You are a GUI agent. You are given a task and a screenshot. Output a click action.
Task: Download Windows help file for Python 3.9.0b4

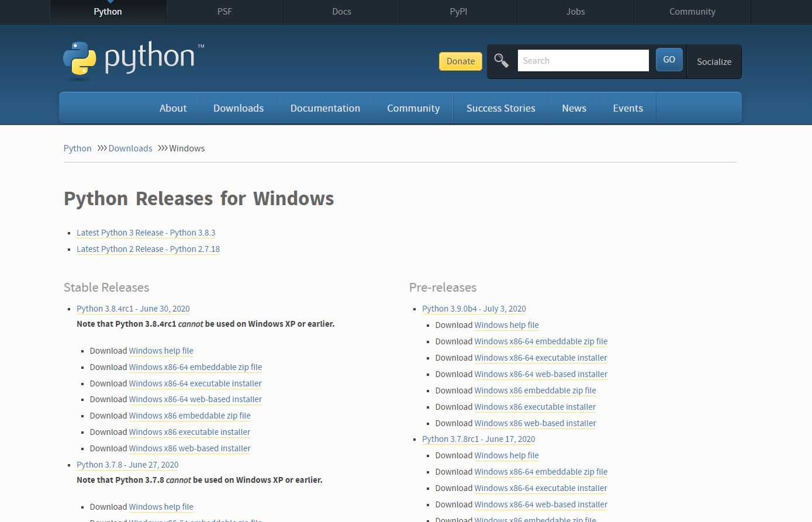coord(507,325)
